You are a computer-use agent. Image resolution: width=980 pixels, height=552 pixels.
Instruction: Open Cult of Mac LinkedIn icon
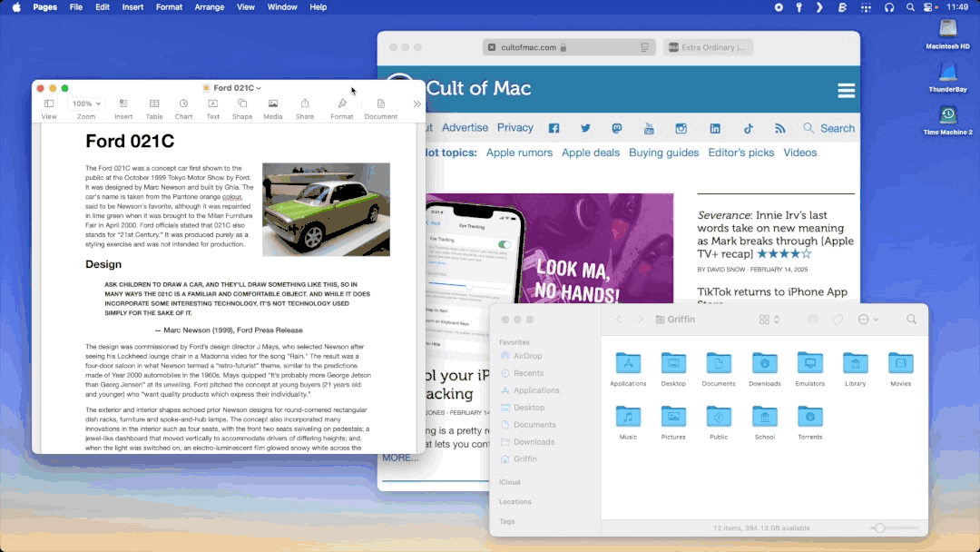coord(714,128)
